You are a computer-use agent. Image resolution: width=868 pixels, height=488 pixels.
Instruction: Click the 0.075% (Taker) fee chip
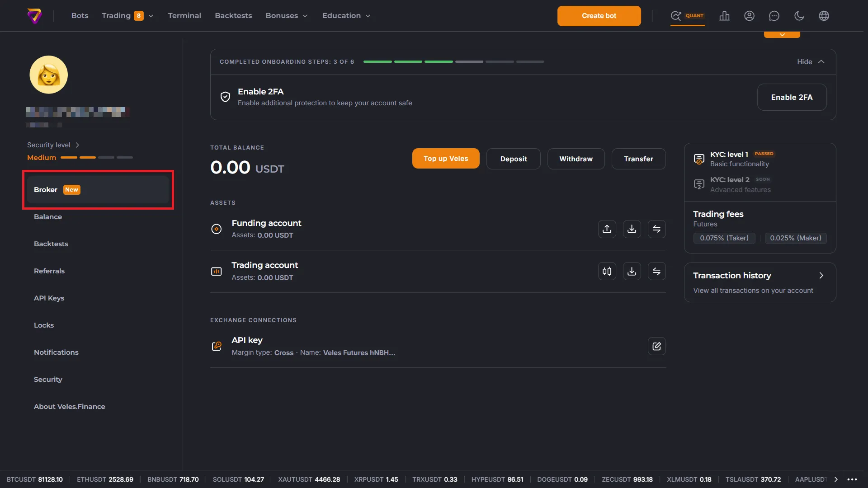click(724, 238)
